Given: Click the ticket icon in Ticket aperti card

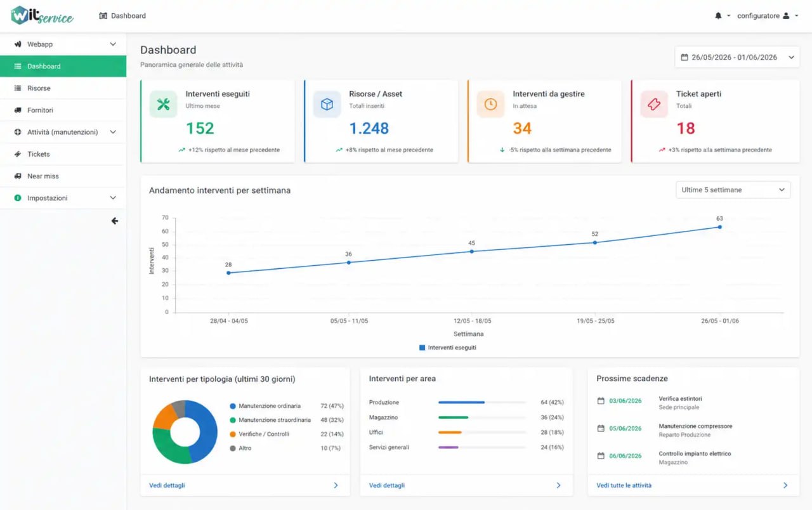Looking at the screenshot, I should 654,105.
